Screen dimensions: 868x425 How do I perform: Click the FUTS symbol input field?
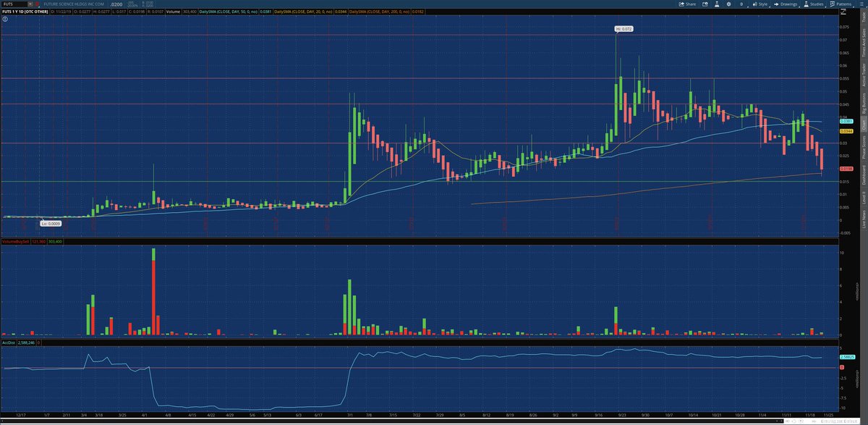coord(14,4)
